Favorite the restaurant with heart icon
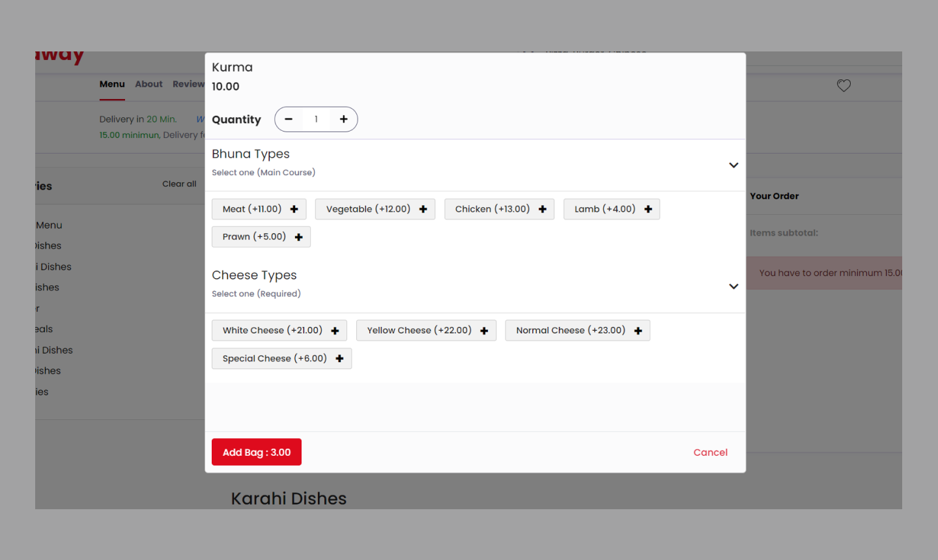Viewport: 938px width, 560px height. 844,85
